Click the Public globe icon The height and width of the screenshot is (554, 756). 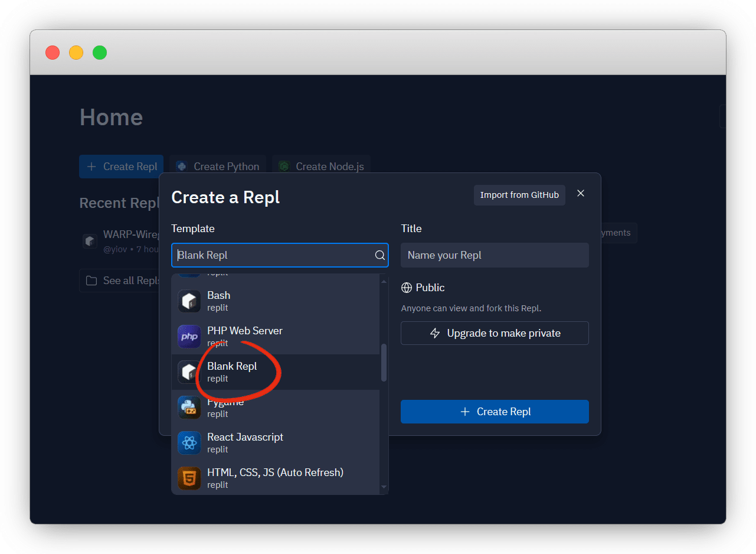tap(407, 288)
